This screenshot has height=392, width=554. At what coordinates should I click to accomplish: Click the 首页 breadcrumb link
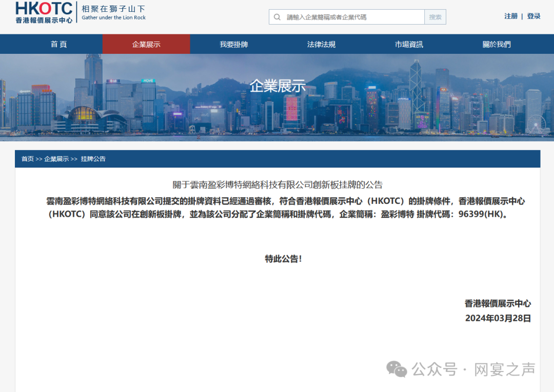point(28,159)
